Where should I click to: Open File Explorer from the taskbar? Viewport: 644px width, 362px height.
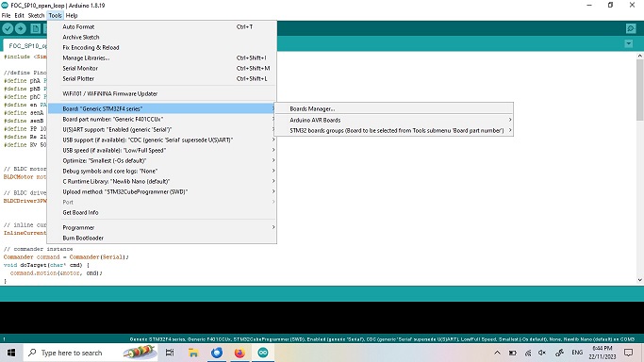[x=193, y=353]
